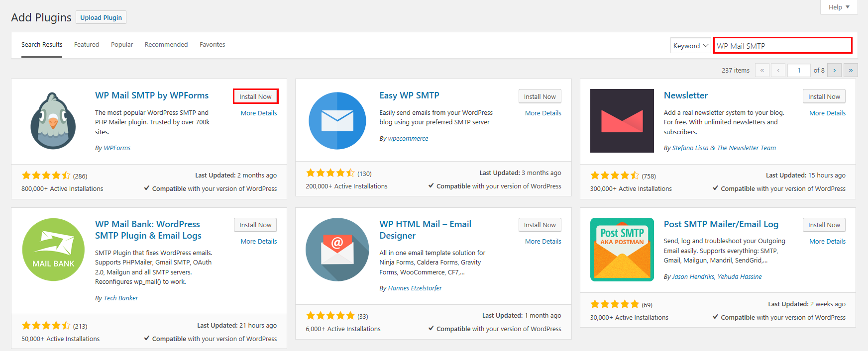Switch to the Search Results tab
Image resolution: width=868 pixels, height=351 pixels.
tap(42, 45)
